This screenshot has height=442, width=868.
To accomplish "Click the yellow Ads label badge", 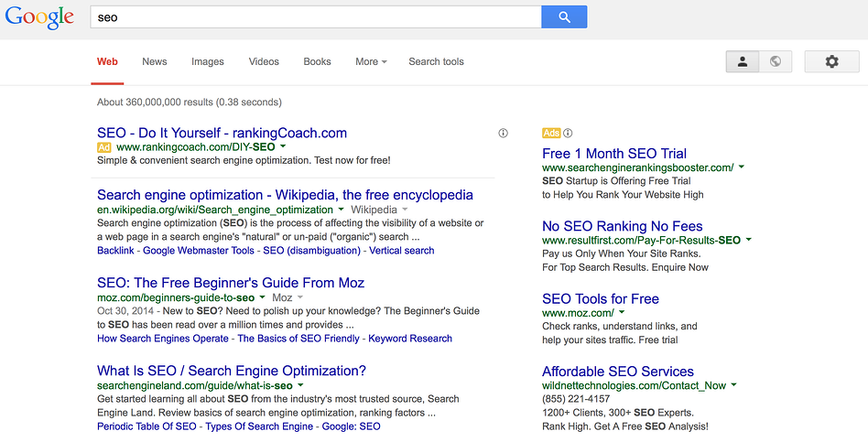I will click(x=551, y=133).
